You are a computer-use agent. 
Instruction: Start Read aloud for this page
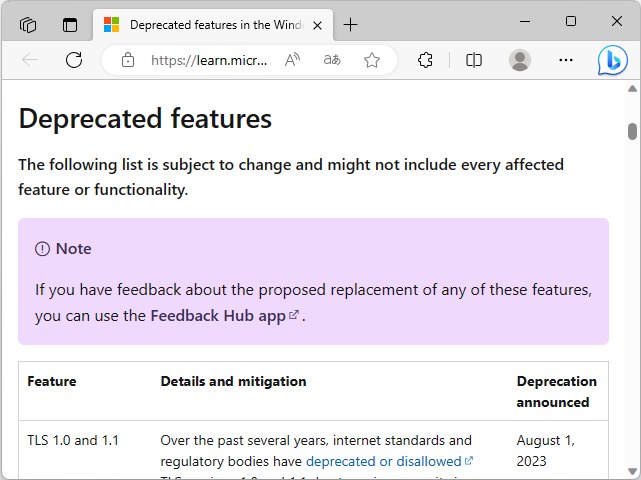pos(292,60)
